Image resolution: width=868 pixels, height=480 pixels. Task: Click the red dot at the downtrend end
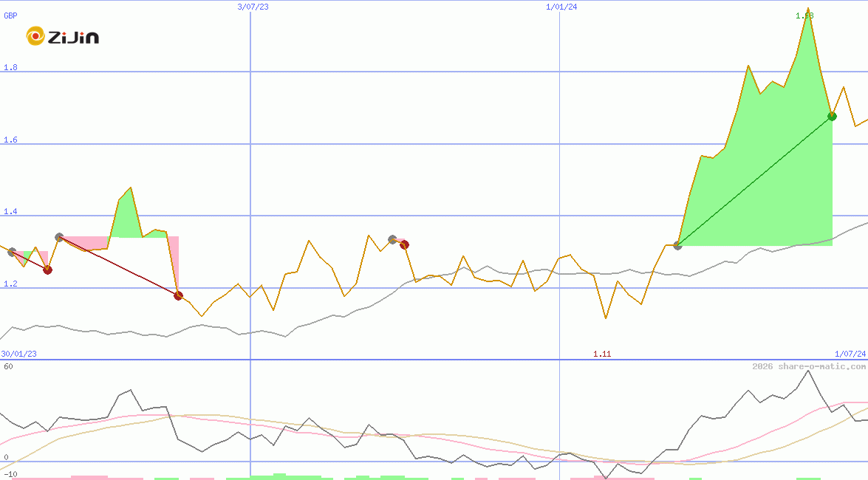pos(177,295)
